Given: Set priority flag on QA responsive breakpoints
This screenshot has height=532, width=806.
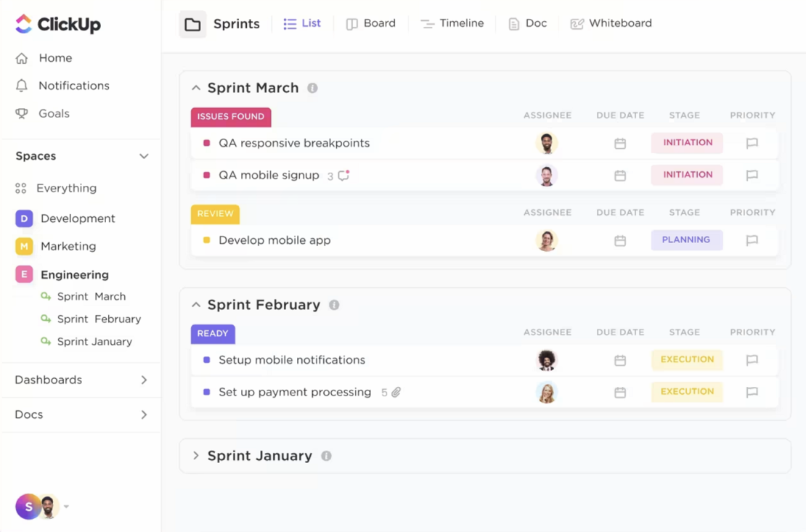Looking at the screenshot, I should point(752,143).
